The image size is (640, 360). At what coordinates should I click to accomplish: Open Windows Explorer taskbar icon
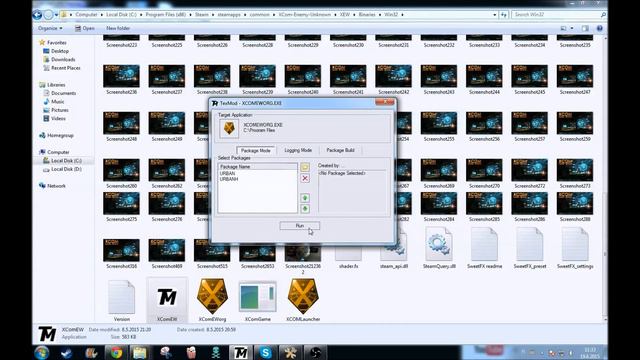[x=140, y=353]
